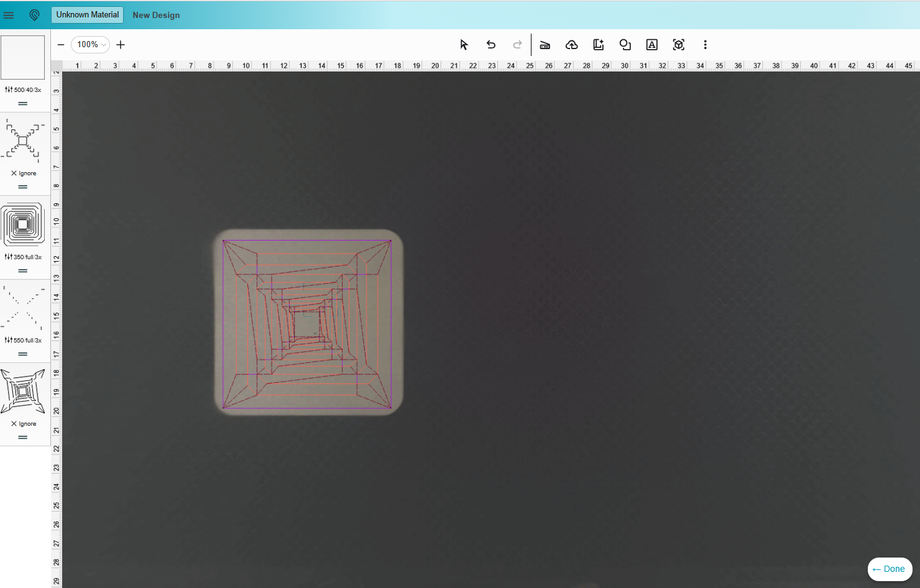Change the Ignore setting on dashed brackets step
920x588 pixels.
pos(24,173)
